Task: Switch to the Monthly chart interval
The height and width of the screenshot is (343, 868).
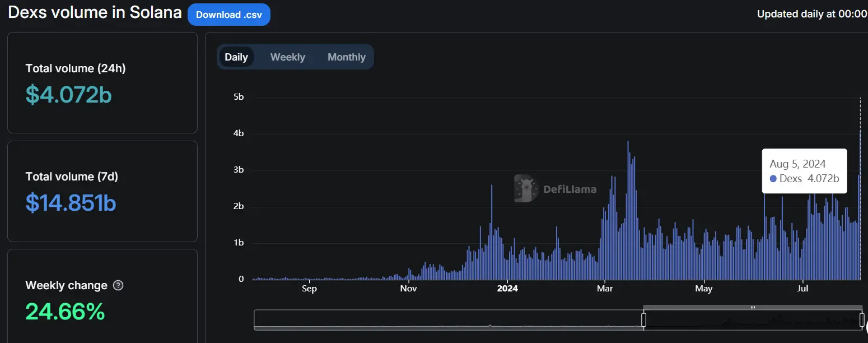Action: coord(346,57)
